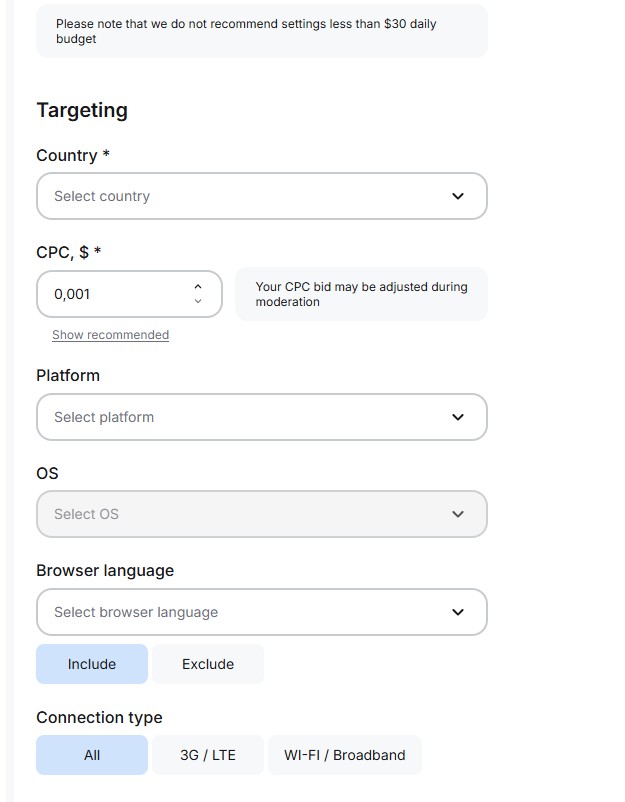
Task: Click the CPC bid moderation notice
Action: (x=361, y=294)
